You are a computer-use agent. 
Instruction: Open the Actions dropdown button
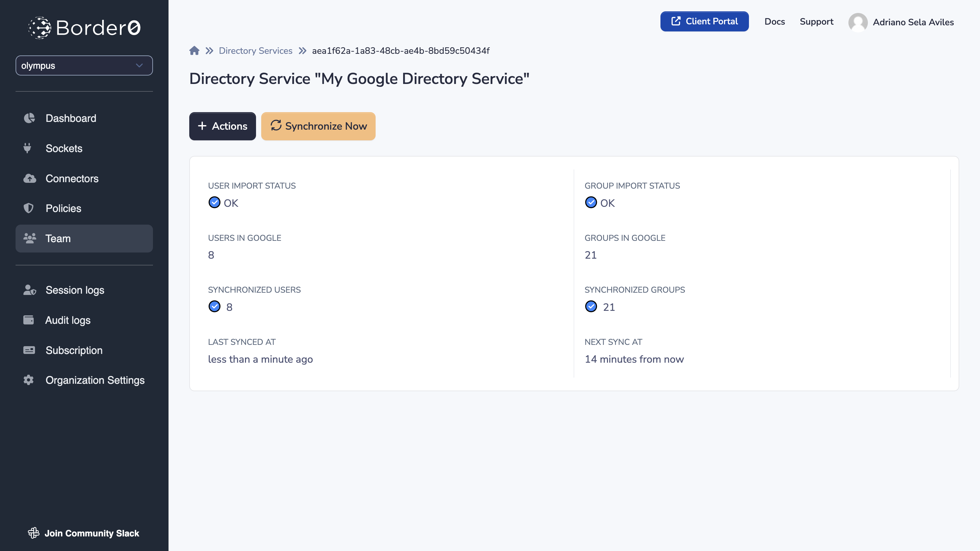tap(223, 126)
